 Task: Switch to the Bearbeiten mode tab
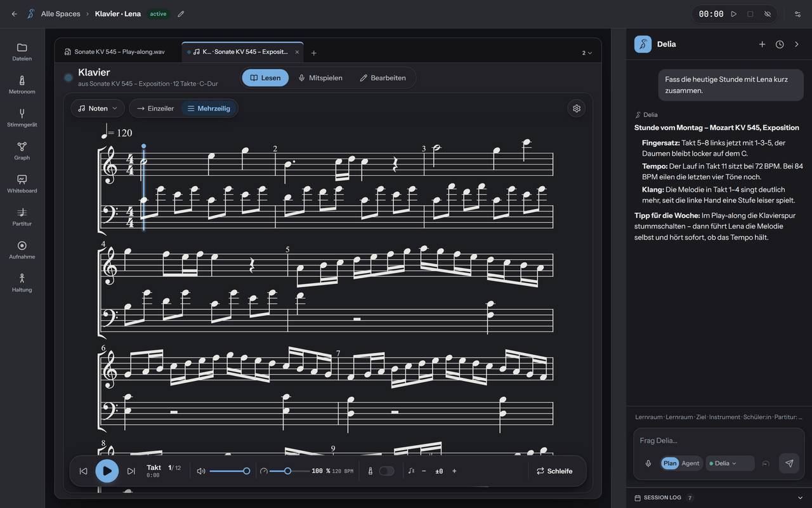383,78
